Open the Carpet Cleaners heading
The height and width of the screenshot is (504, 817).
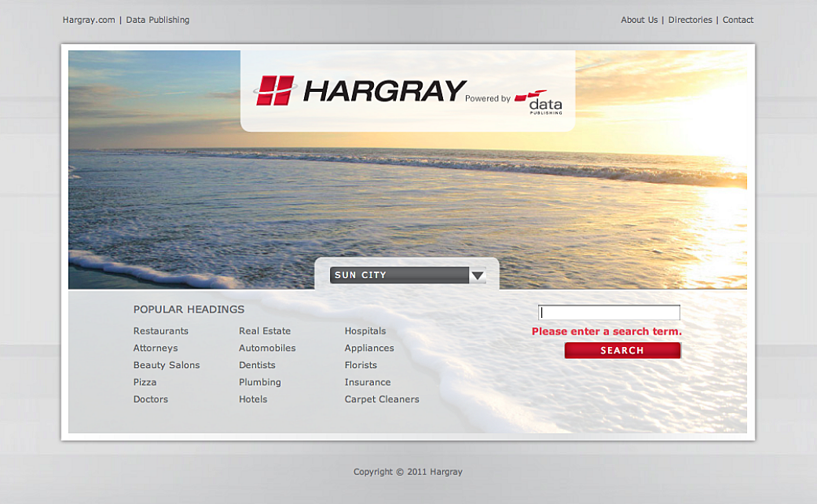tap(382, 400)
